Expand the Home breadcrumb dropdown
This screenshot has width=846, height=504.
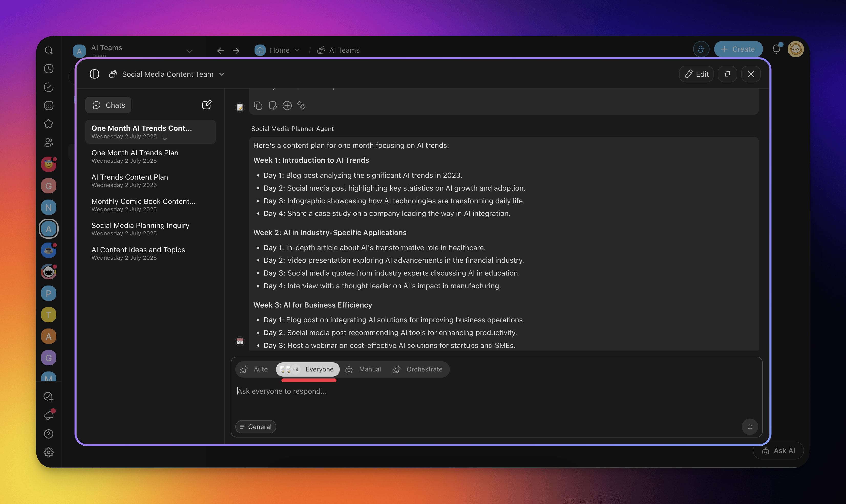click(x=297, y=50)
